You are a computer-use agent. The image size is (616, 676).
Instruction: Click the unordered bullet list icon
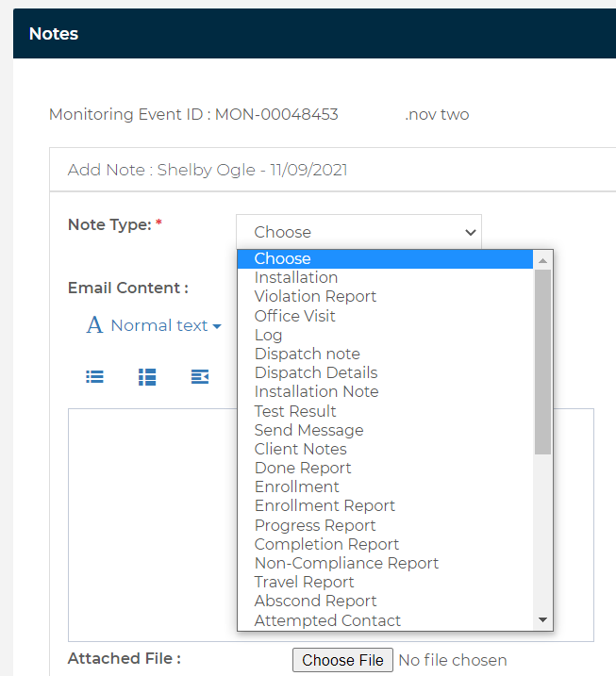pos(94,377)
